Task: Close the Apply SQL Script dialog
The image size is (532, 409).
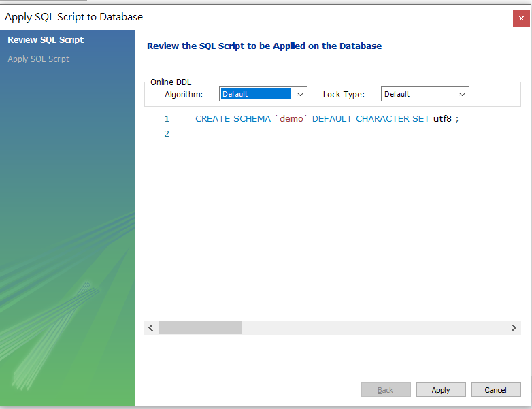Action: pyautogui.click(x=521, y=18)
